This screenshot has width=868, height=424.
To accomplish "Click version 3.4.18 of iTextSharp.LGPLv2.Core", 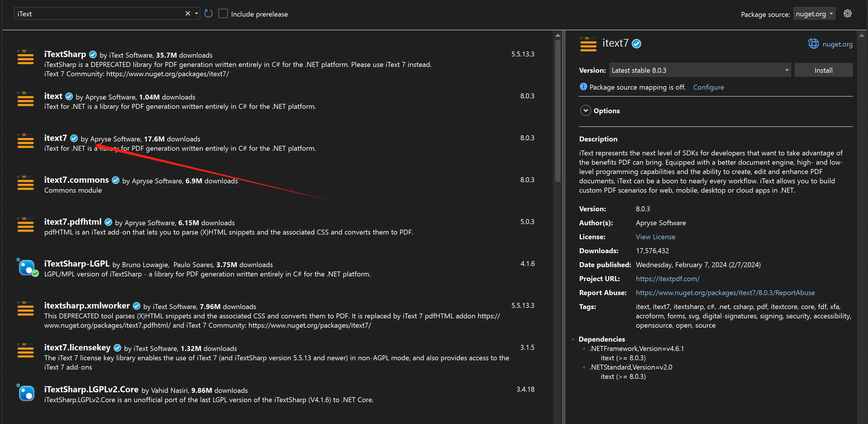I will point(525,389).
